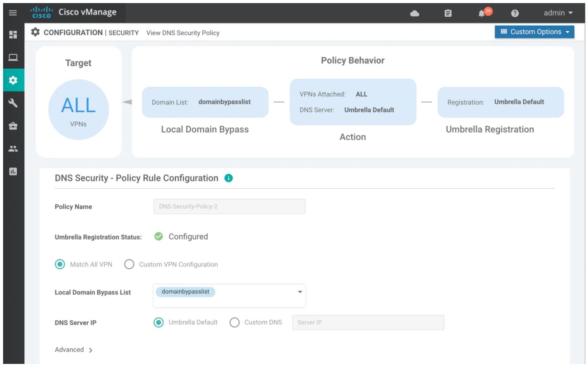Open the hamburger navigation menu
This screenshot has width=588, height=367.
pyautogui.click(x=12, y=13)
